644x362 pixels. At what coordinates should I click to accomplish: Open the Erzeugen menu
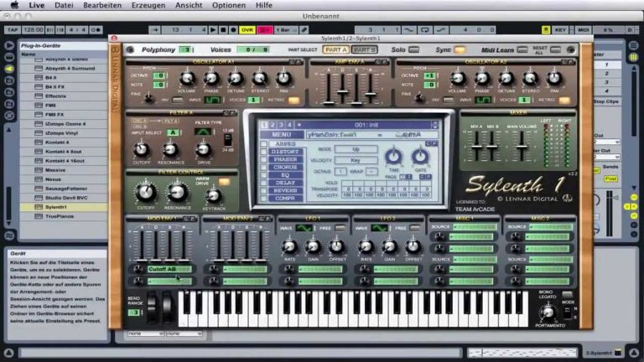148,5
